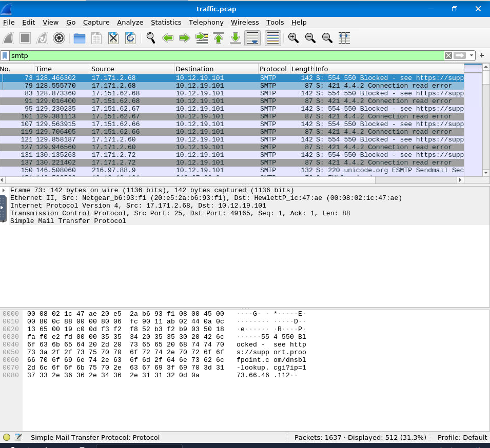Apply the display filter arrow
This screenshot has height=448, width=490.
pos(459,55)
